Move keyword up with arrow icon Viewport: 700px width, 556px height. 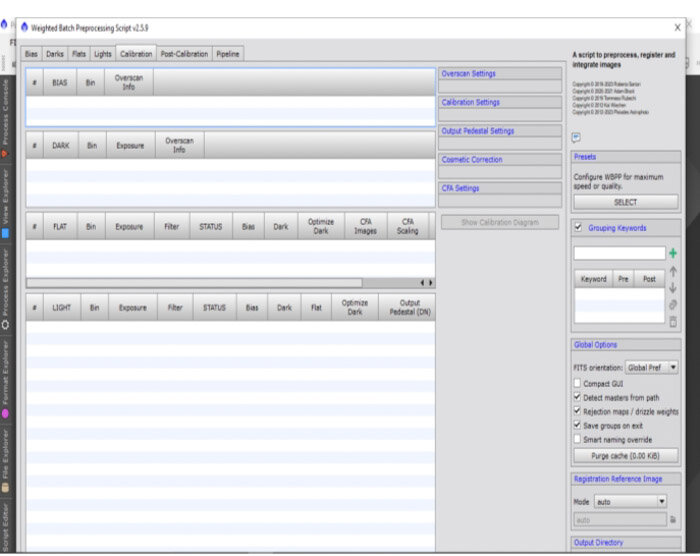point(673,272)
